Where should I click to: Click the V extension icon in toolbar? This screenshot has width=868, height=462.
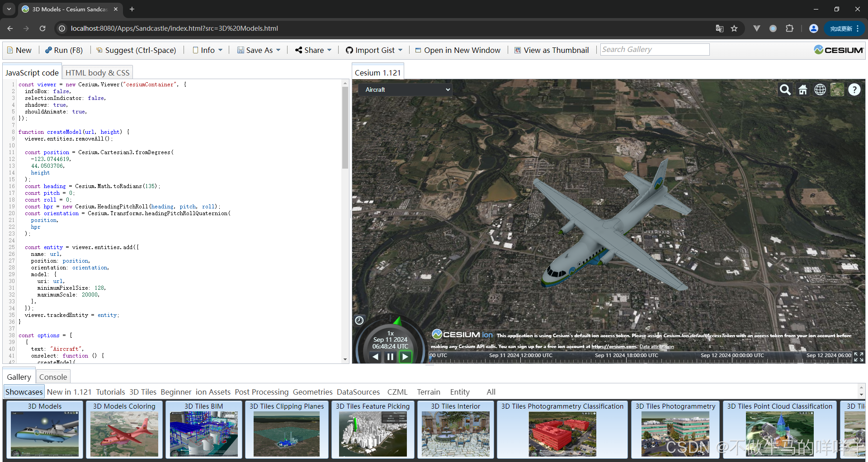[757, 28]
